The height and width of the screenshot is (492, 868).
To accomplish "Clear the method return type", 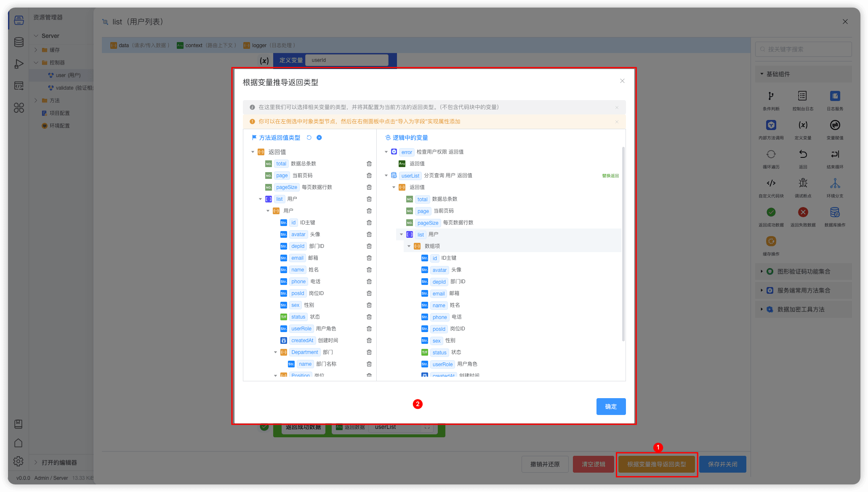I will [x=319, y=138].
